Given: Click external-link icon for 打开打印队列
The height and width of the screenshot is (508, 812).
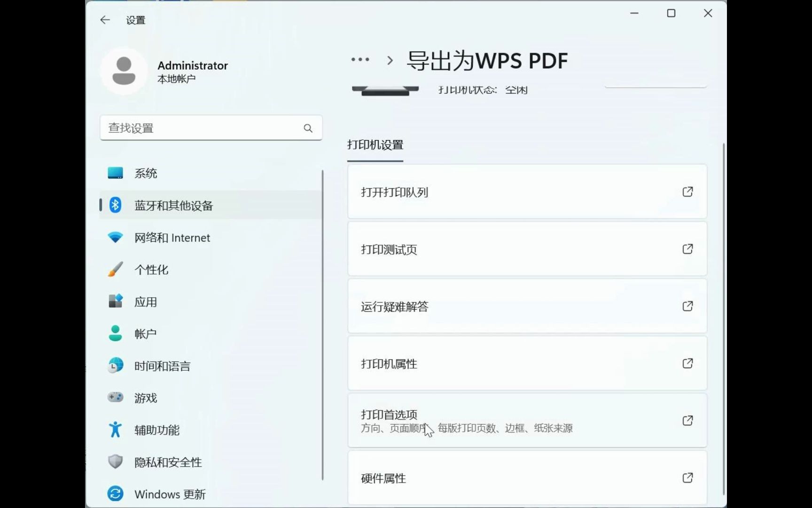Looking at the screenshot, I should (687, 191).
